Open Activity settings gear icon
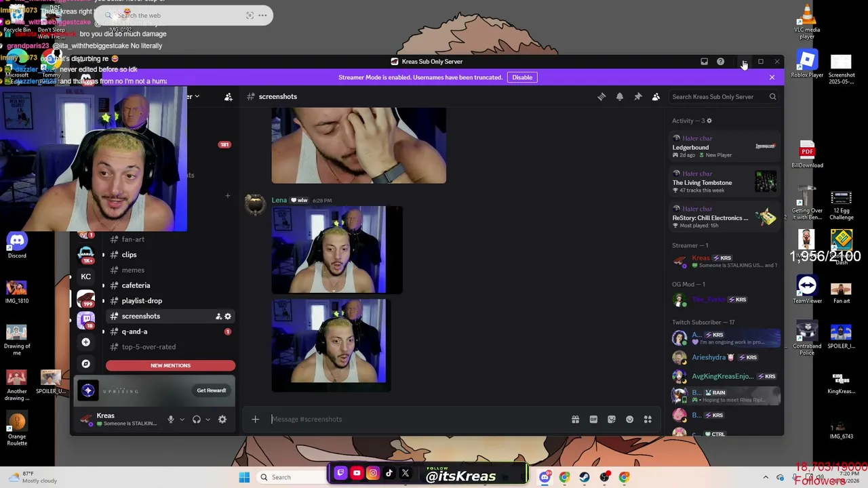The height and width of the screenshot is (488, 868). click(x=709, y=121)
